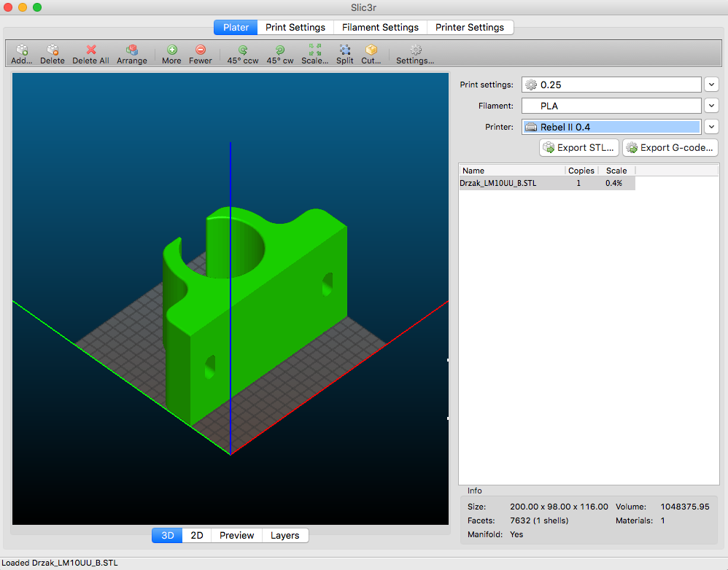Select the Drzak_LM10UU_B.STL row in the list

pyautogui.click(x=498, y=184)
